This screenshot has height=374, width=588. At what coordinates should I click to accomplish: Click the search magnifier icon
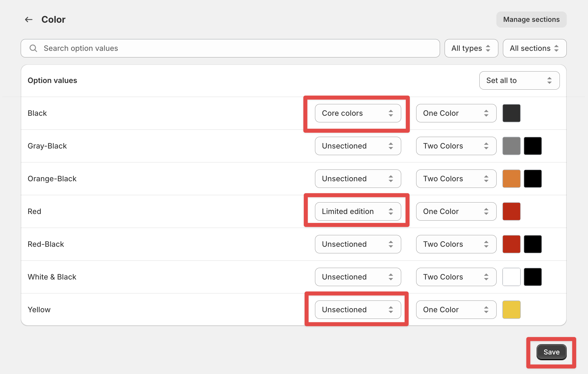[33, 48]
